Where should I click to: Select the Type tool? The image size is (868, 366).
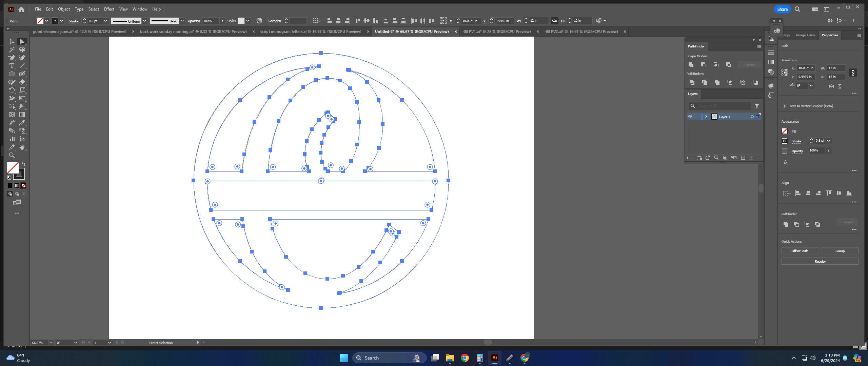click(x=11, y=66)
